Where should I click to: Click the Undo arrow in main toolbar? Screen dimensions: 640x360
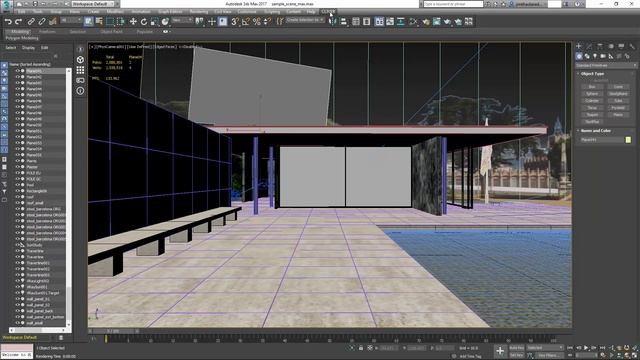(8, 21)
